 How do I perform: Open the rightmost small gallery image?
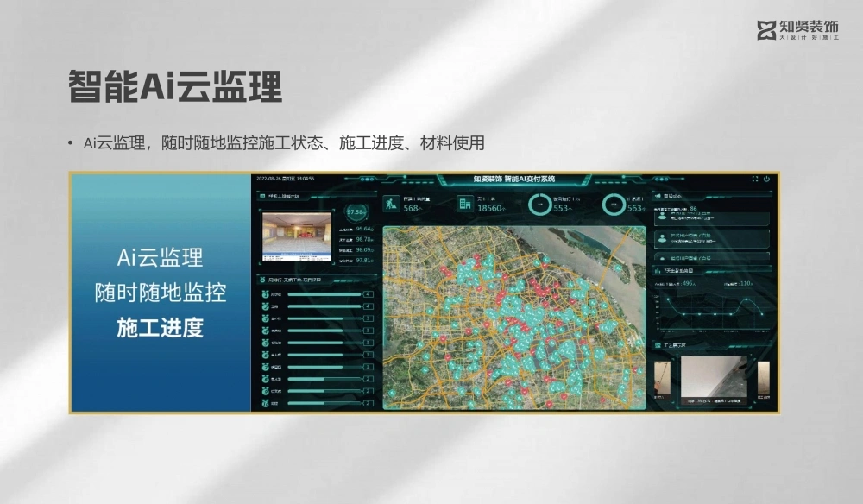tap(764, 378)
